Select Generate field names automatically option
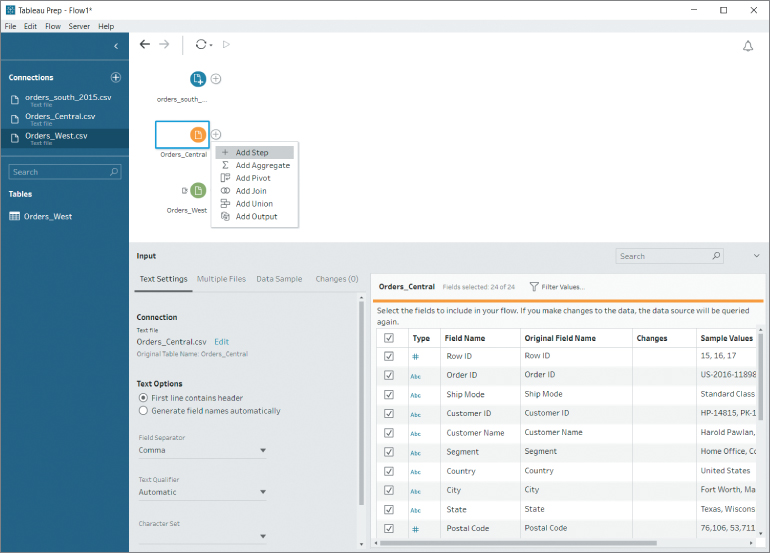This screenshot has width=770, height=553. (x=143, y=411)
